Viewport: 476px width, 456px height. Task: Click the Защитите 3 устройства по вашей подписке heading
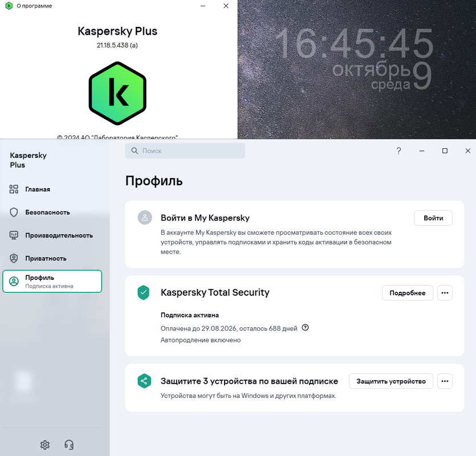click(249, 381)
